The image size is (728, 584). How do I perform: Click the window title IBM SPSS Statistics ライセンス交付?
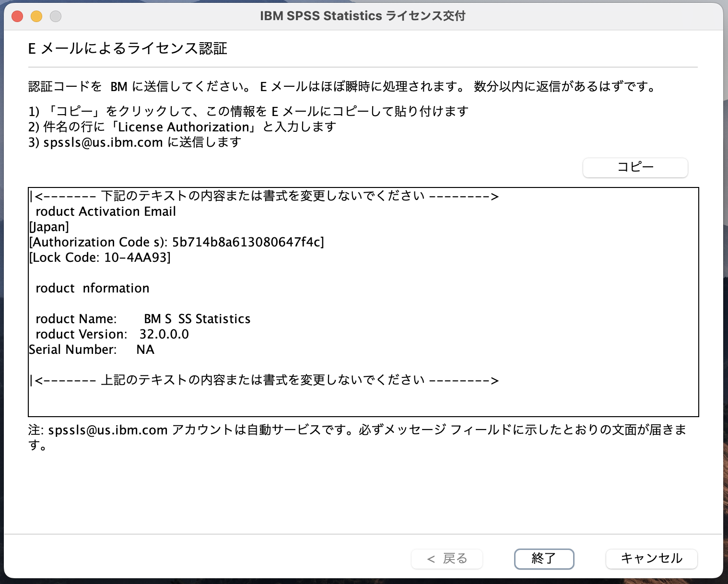[x=363, y=16]
